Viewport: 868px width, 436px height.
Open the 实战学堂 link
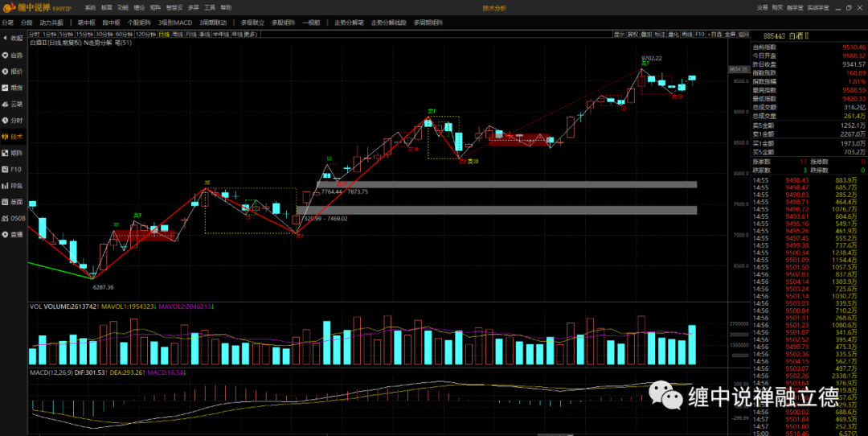[817, 8]
